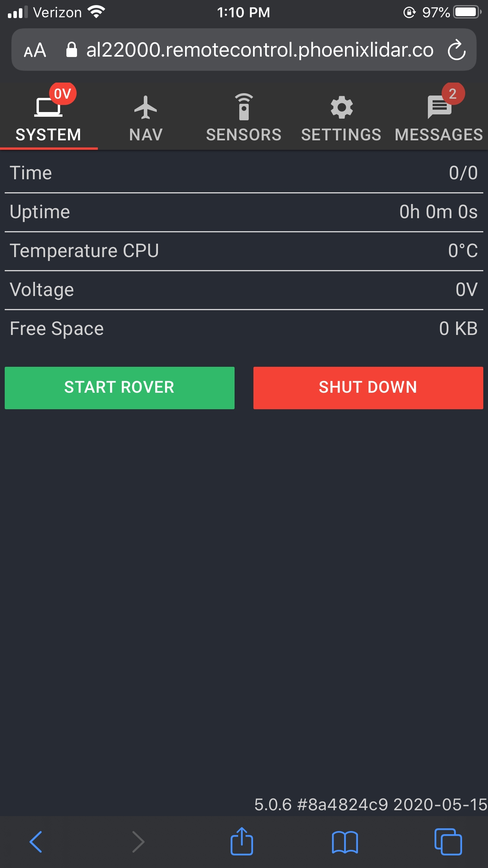Viewport: 488px width, 868px height.
Task: Open the System tab laptop icon
Action: 48,108
